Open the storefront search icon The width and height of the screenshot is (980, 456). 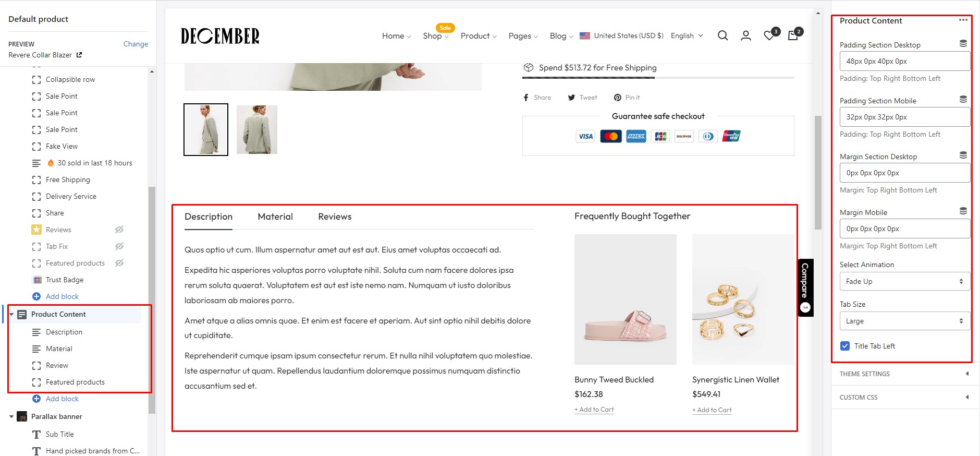click(722, 35)
